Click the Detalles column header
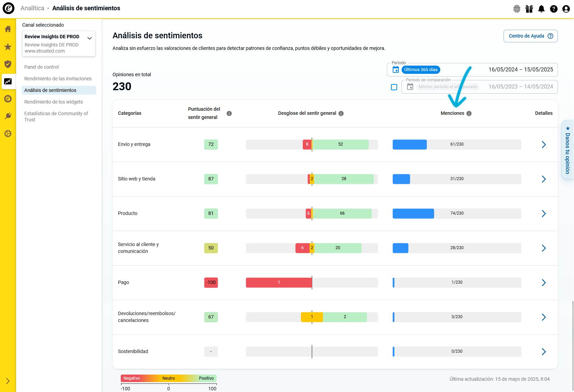Image resolution: width=574 pixels, height=392 pixels. coord(544,113)
